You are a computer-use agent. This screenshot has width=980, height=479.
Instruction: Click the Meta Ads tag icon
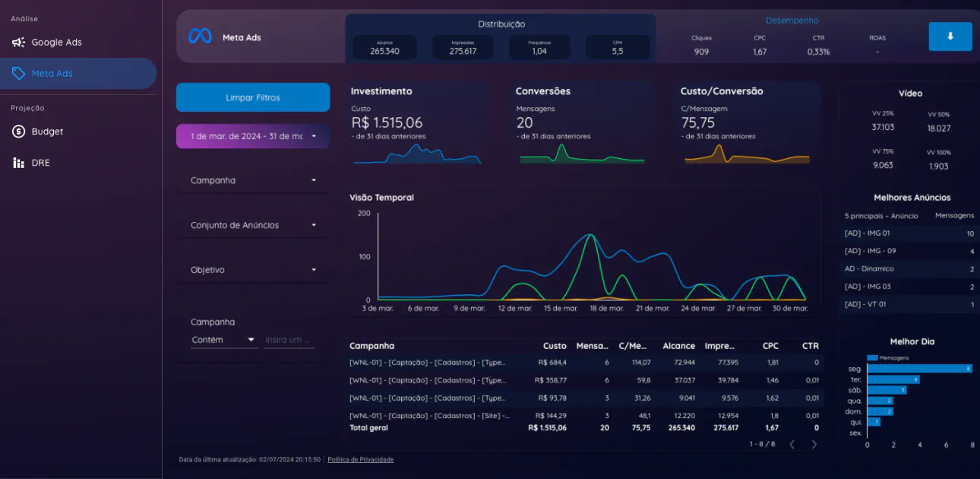18,74
